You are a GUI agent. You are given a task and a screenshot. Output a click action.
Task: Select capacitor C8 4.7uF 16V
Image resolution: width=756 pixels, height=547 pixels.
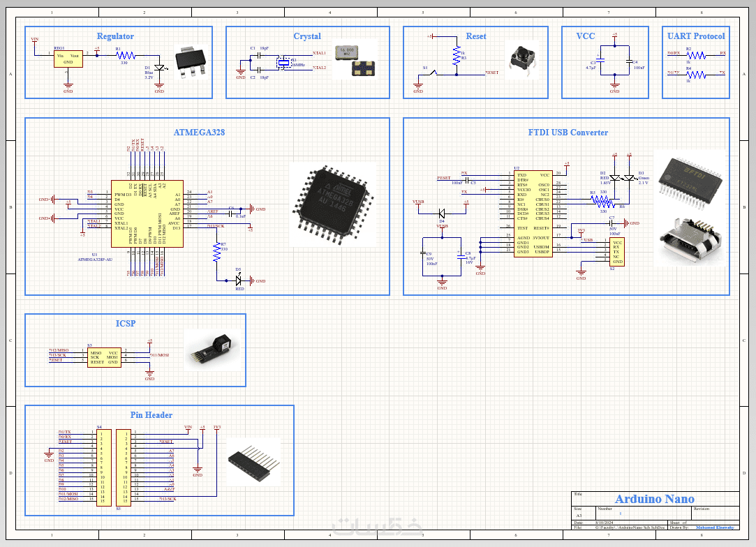coord(461,257)
